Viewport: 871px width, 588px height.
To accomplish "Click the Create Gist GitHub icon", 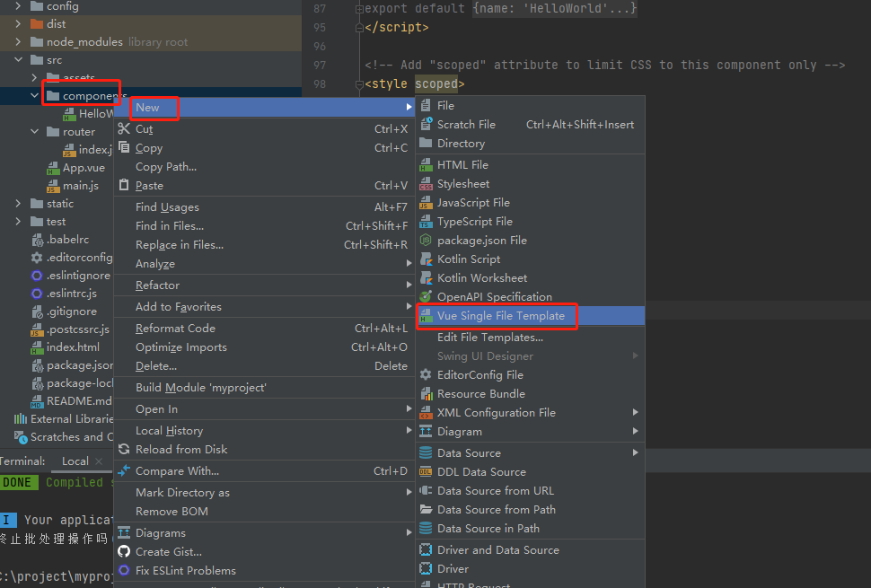I will pyautogui.click(x=124, y=551).
